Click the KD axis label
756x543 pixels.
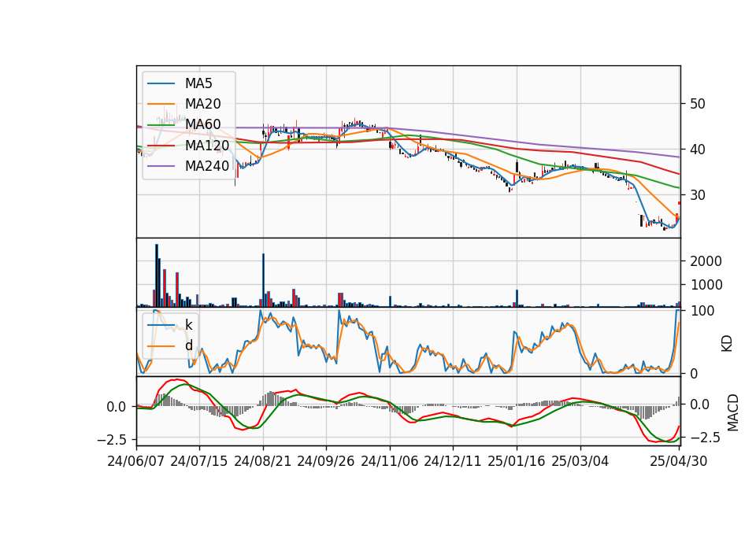tap(727, 343)
